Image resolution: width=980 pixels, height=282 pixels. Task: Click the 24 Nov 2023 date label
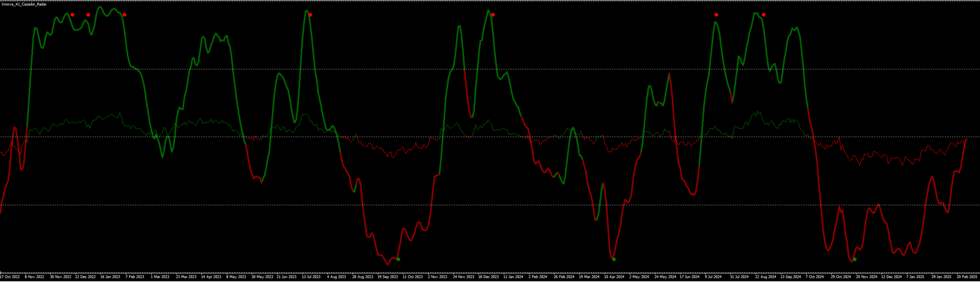[463, 277]
